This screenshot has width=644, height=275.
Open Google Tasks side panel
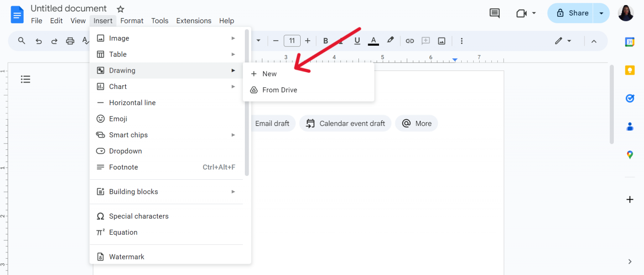[630, 98]
